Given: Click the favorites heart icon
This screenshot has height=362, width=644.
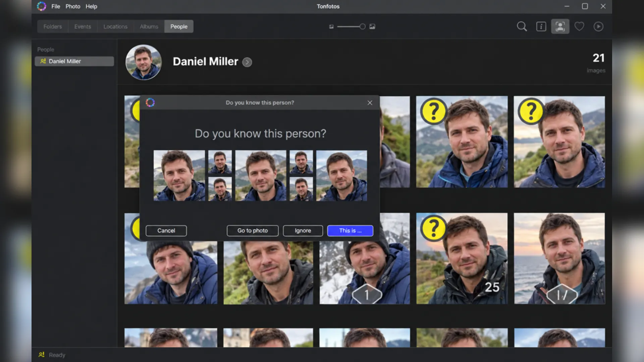Looking at the screenshot, I should [579, 26].
